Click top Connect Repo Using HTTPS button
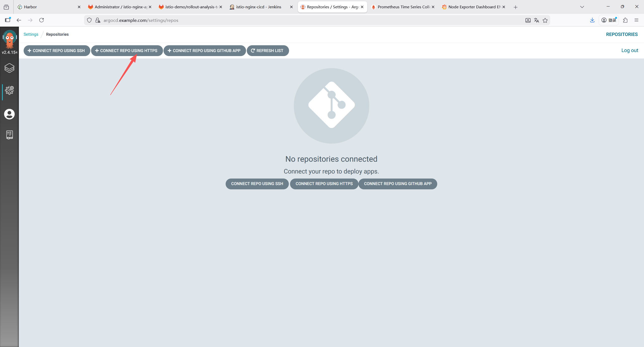The width and height of the screenshot is (644, 347). (127, 51)
